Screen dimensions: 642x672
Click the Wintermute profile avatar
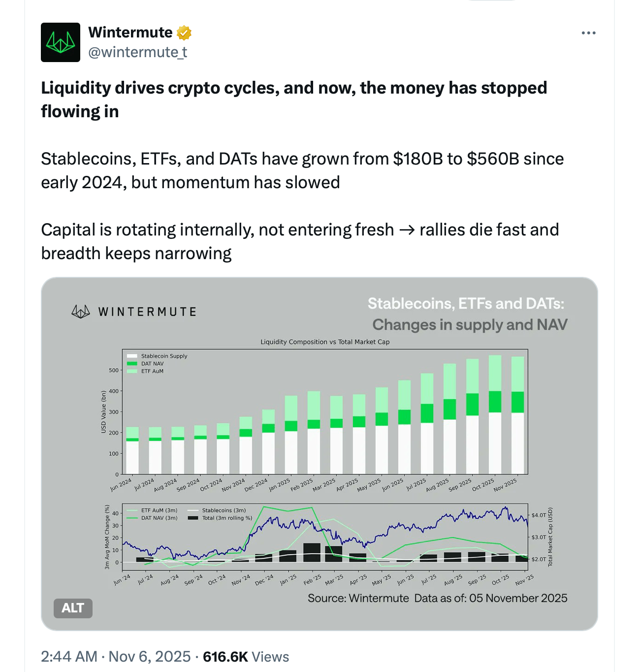tap(60, 42)
